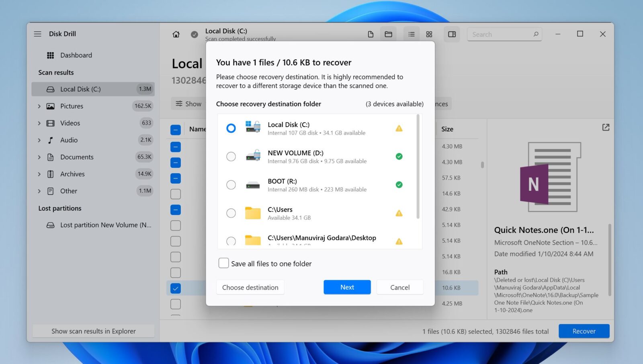
Task: Select the list view icon
Action: [x=411, y=35]
